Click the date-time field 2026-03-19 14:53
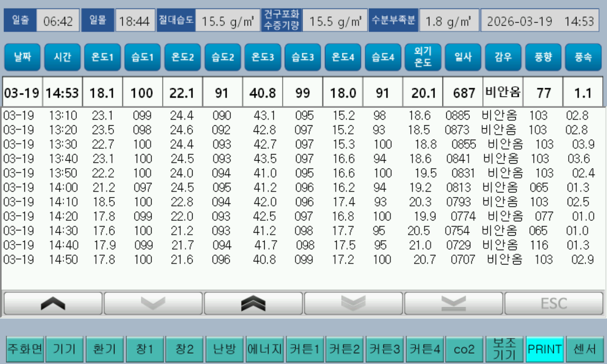Image resolution: width=607 pixels, height=364 pixels. (x=540, y=21)
